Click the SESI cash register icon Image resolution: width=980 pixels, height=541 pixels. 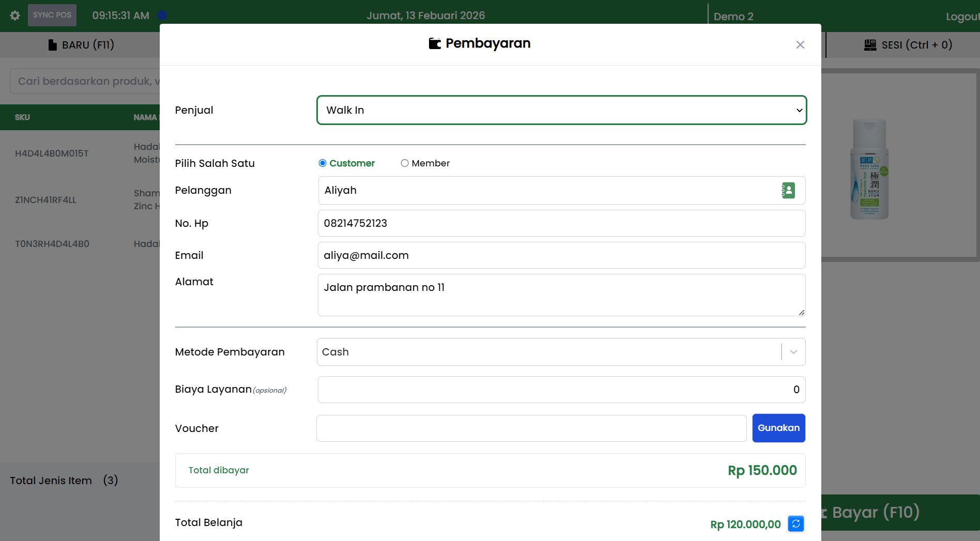coord(870,45)
